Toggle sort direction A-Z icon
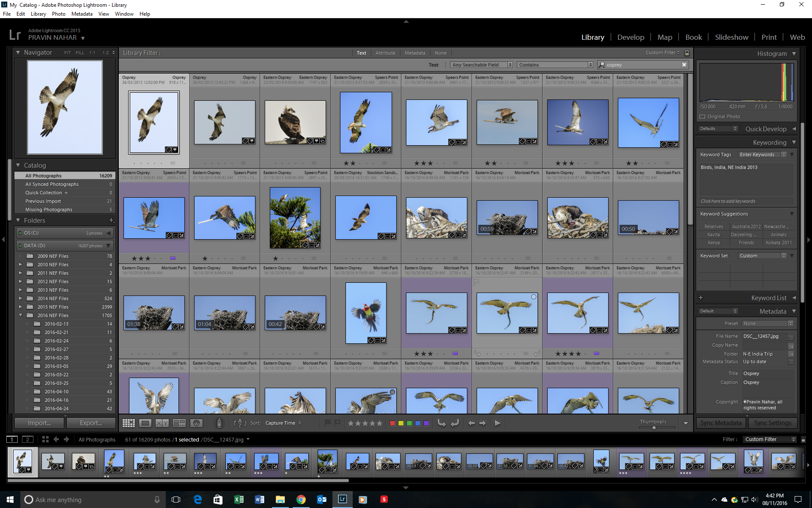Image resolution: width=812 pixels, height=508 pixels. click(240, 423)
